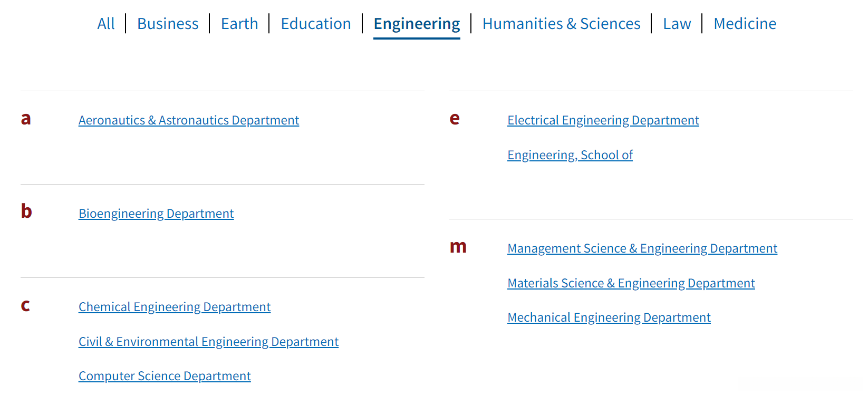
Task: Click the active Engineering tab
Action: pos(417,24)
